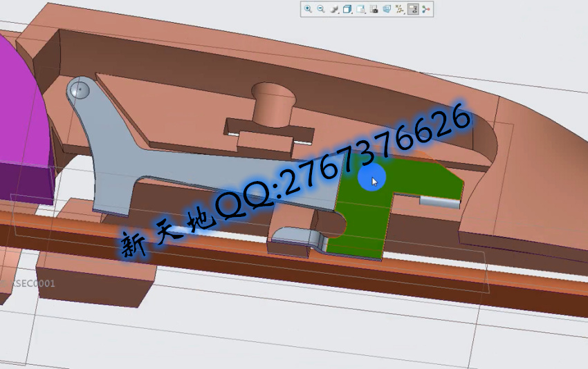Click the circular pivot hole on lever
588x369 pixels.
80,88
